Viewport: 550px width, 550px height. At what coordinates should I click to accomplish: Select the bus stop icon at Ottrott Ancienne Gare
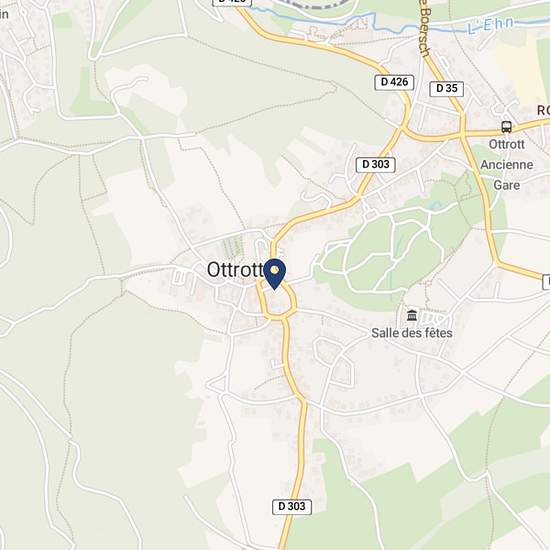click(x=506, y=127)
